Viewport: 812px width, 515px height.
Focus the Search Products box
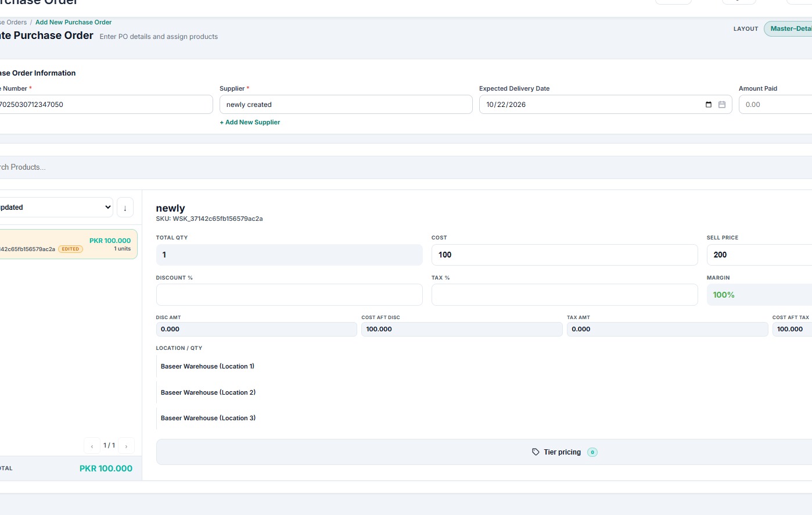[406, 167]
